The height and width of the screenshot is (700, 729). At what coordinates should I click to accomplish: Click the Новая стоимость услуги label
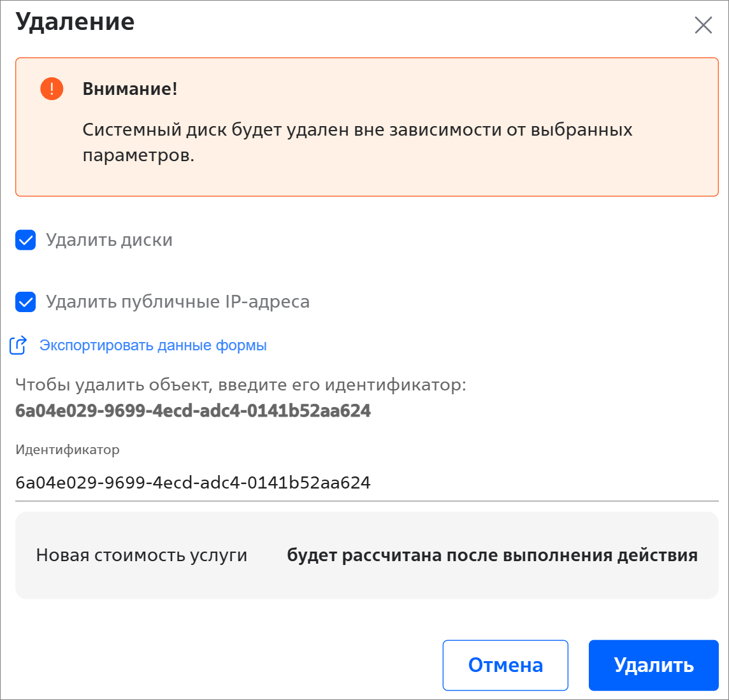coord(141,555)
